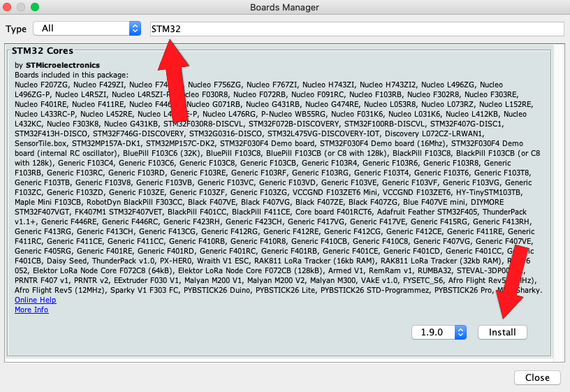Click the 'Boards included in this package' text
The image size is (570, 392).
click(x=71, y=75)
